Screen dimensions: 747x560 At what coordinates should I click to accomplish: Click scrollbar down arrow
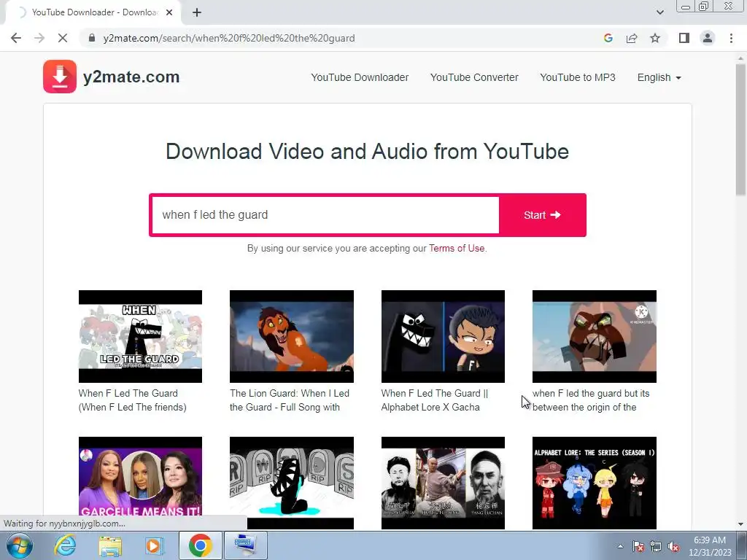tap(740, 524)
